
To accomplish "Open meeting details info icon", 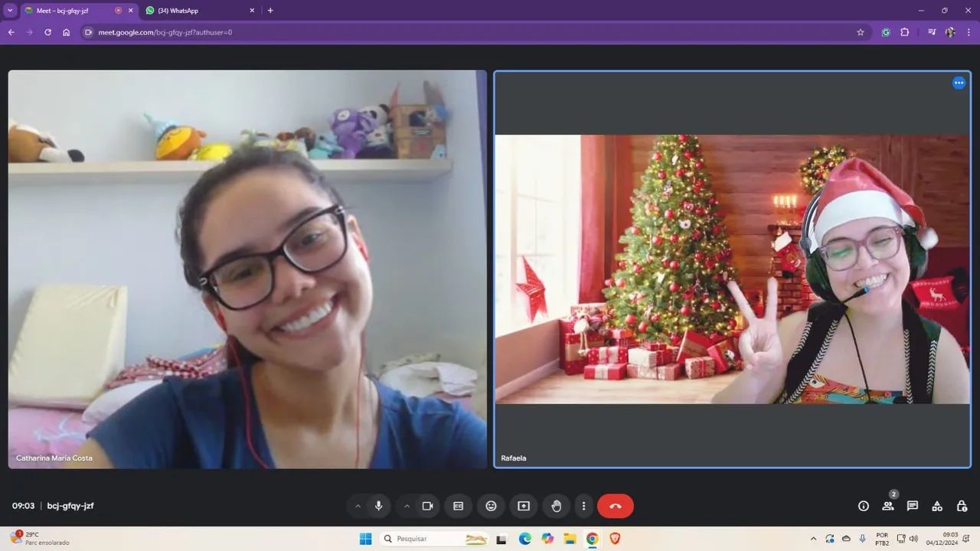I will pos(864,506).
